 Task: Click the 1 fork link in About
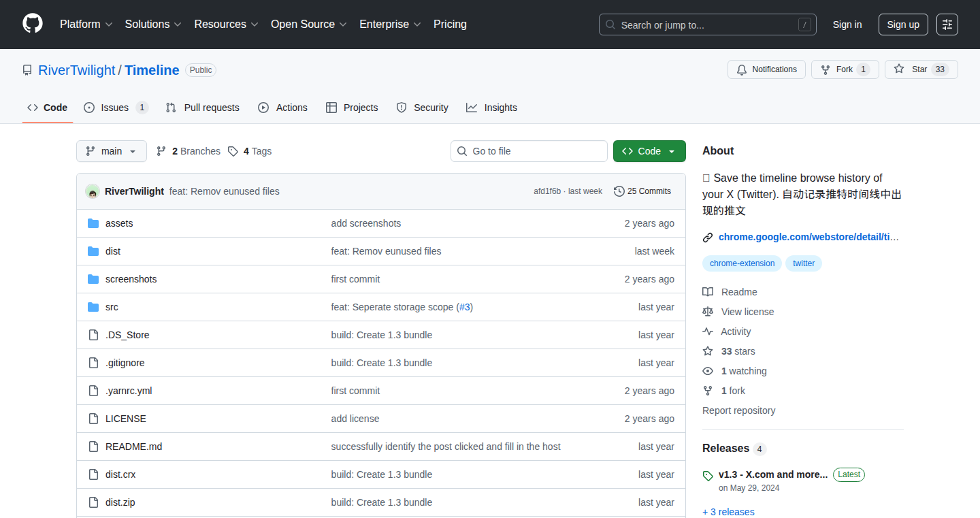click(733, 391)
